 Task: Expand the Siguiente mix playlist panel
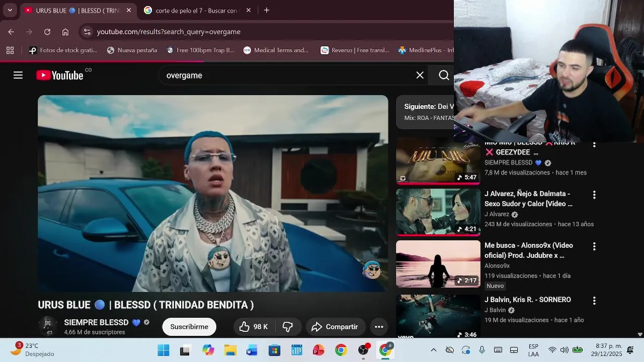point(425,112)
